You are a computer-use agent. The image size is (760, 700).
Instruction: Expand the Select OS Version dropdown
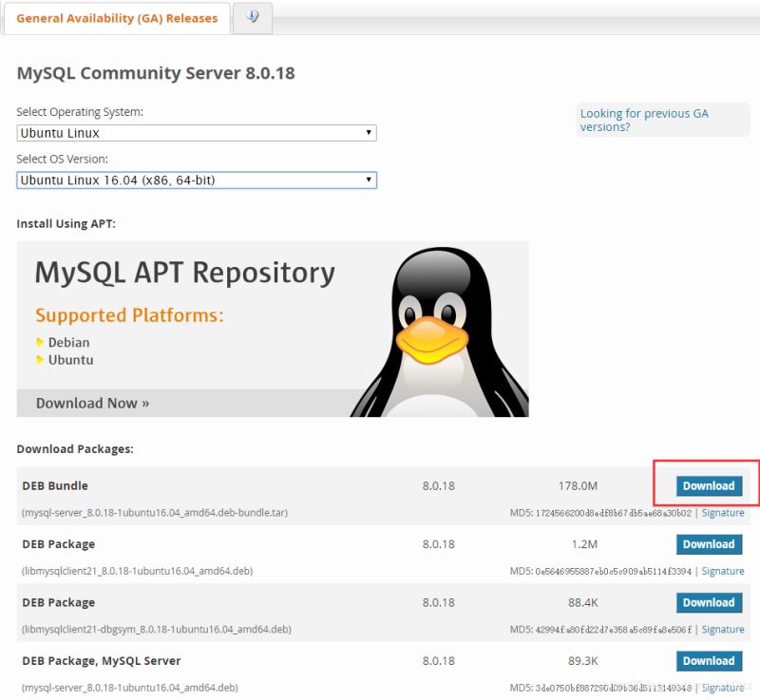point(197,180)
